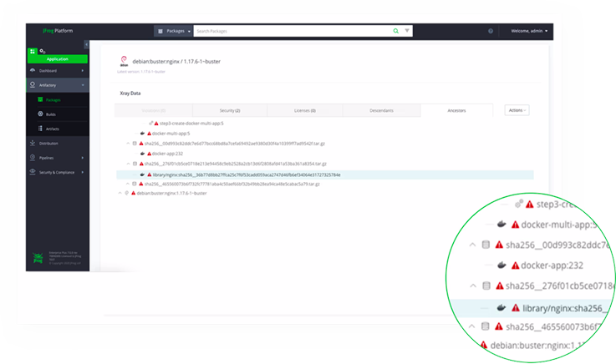Open Artifacts in the sidebar
The width and height of the screenshot is (616, 364).
pyautogui.click(x=53, y=129)
